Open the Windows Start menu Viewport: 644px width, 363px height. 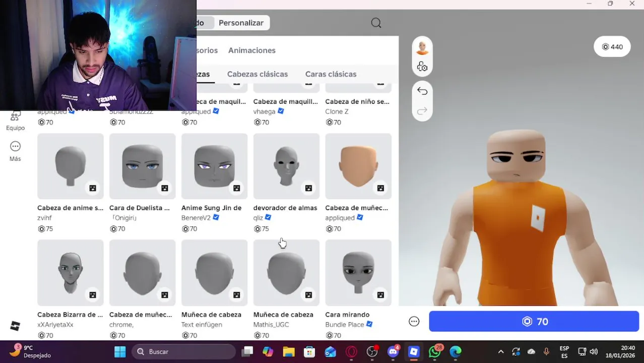pyautogui.click(x=120, y=351)
